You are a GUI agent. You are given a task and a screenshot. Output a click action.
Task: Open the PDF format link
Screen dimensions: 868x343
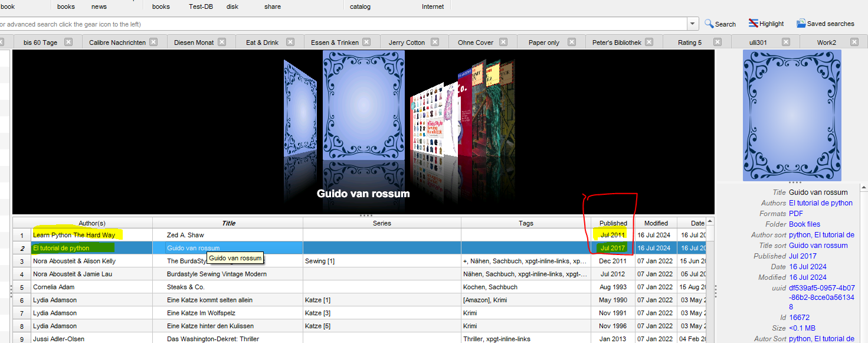point(796,213)
